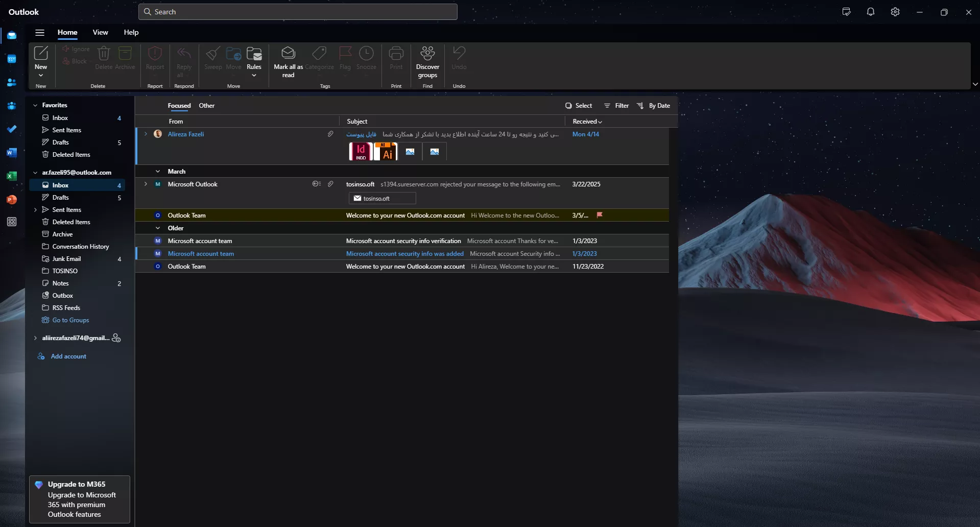Open the Filter dropdown
The height and width of the screenshot is (527, 980).
tap(616, 106)
